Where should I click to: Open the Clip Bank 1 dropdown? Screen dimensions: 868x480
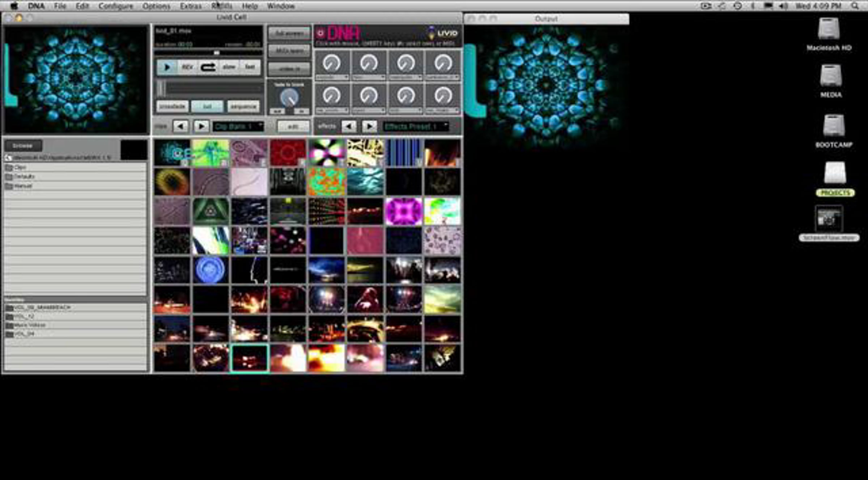tap(238, 127)
